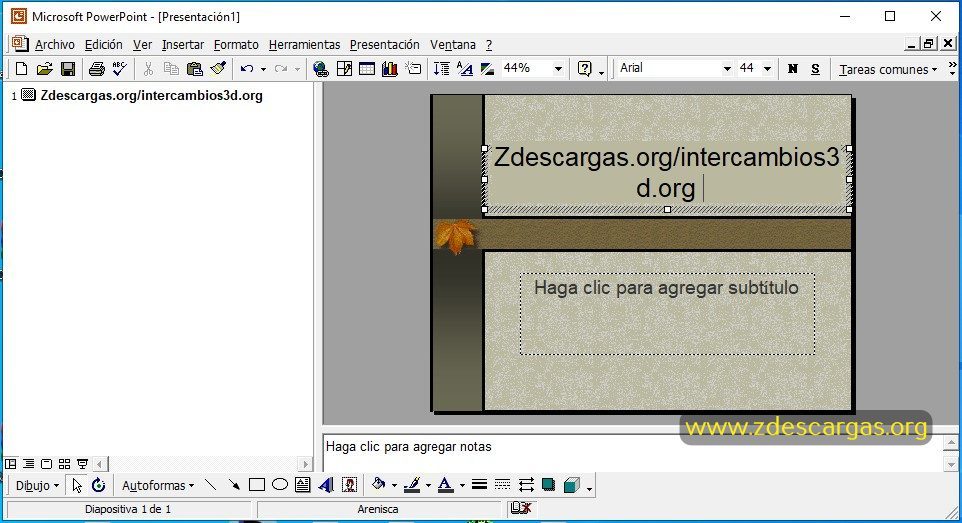Insert a chart with bar-graph icon
962x523 pixels.
(390, 69)
